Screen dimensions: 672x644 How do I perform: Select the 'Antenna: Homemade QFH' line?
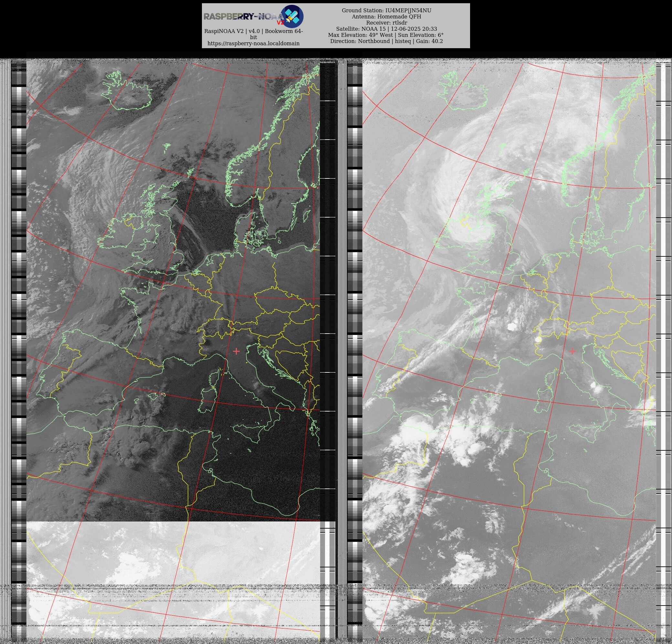(x=386, y=17)
